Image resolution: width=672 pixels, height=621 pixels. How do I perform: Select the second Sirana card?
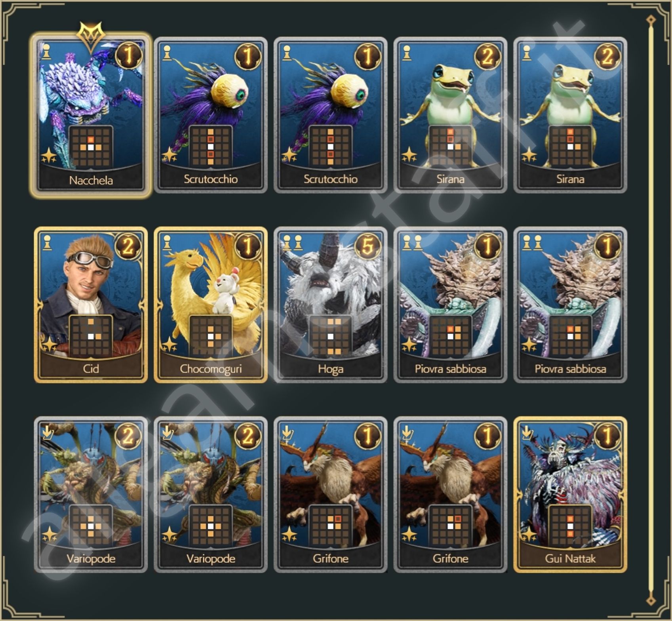[x=570, y=115]
